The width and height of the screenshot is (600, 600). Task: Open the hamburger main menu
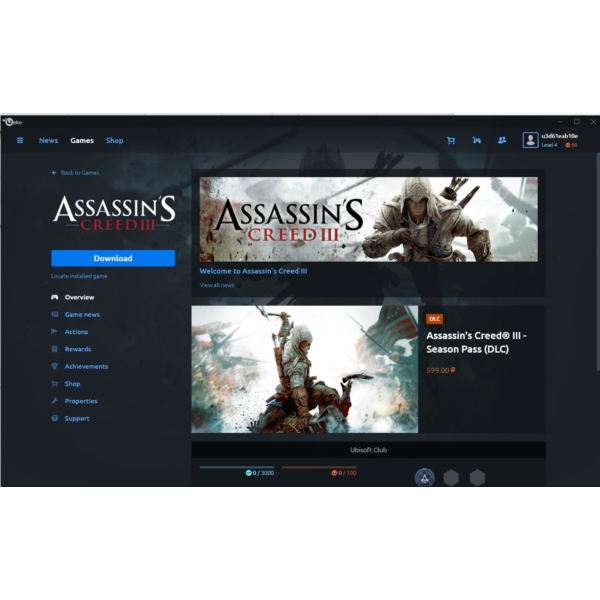[x=20, y=140]
